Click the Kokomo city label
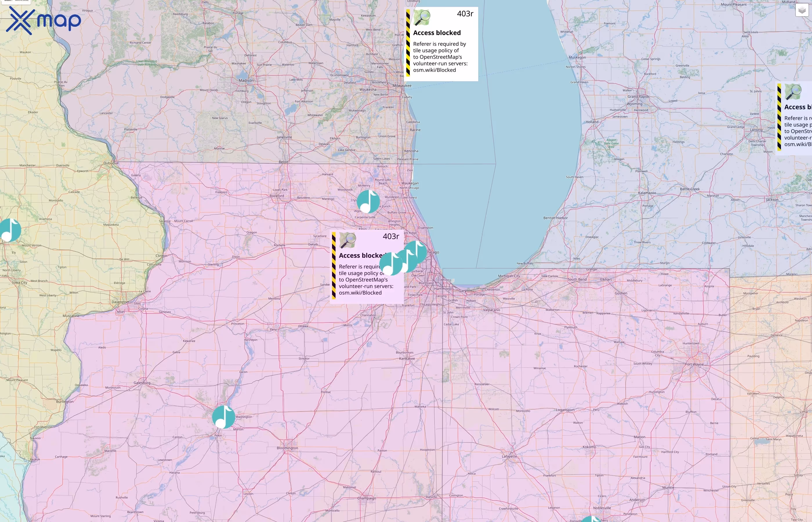Image resolution: width=812 pixels, height=522 pixels. (x=589, y=447)
